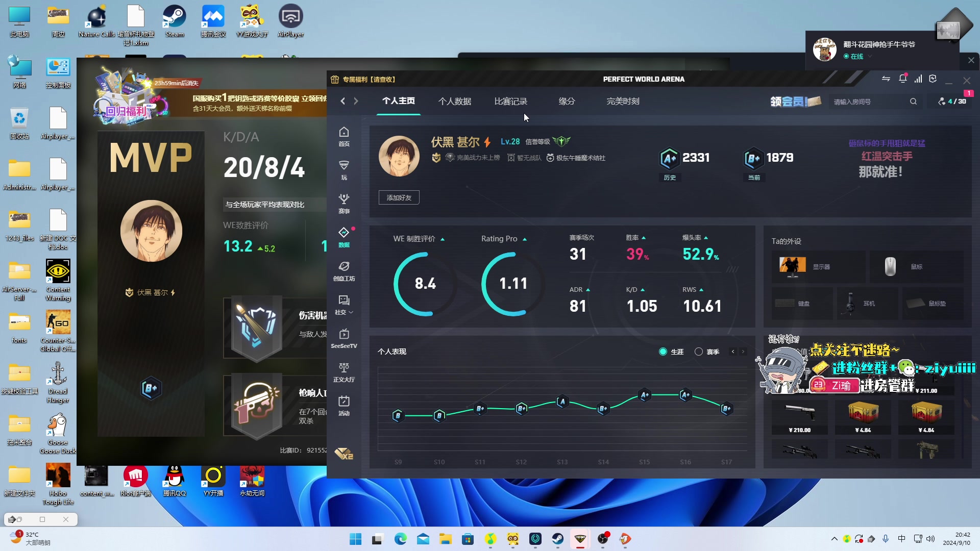Viewport: 980px width, 551px height.
Task: Click the Windows Start button on taskbar
Action: tap(356, 539)
